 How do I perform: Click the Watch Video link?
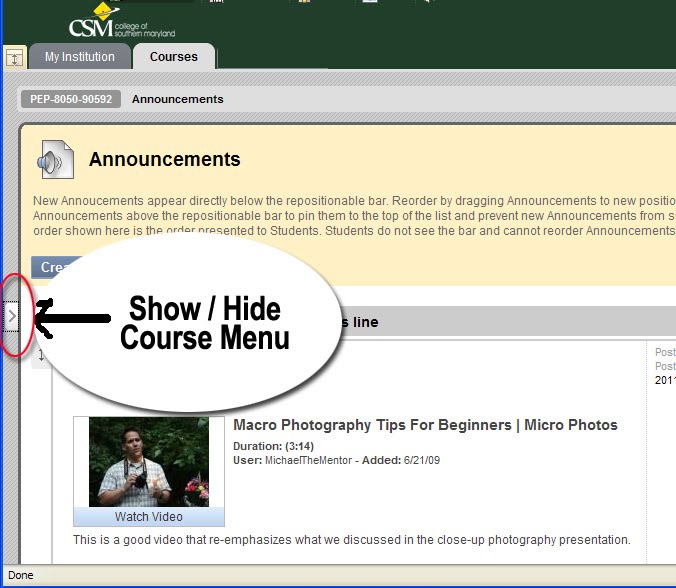click(x=149, y=516)
